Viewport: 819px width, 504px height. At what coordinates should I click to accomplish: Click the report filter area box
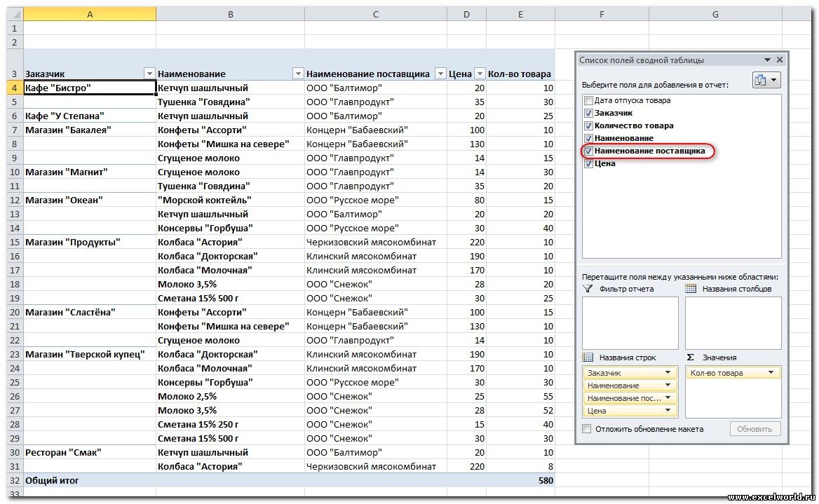[630, 322]
